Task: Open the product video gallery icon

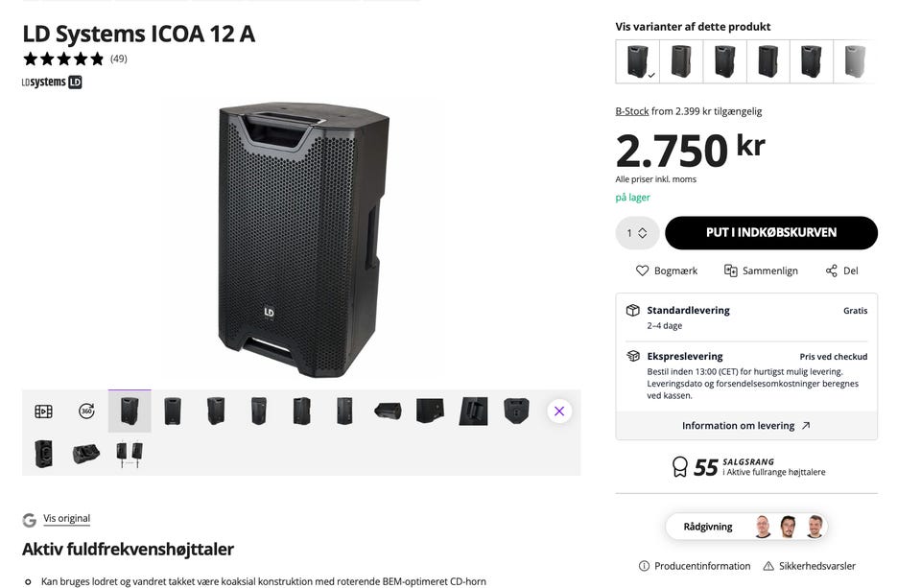Action: pos(43,412)
